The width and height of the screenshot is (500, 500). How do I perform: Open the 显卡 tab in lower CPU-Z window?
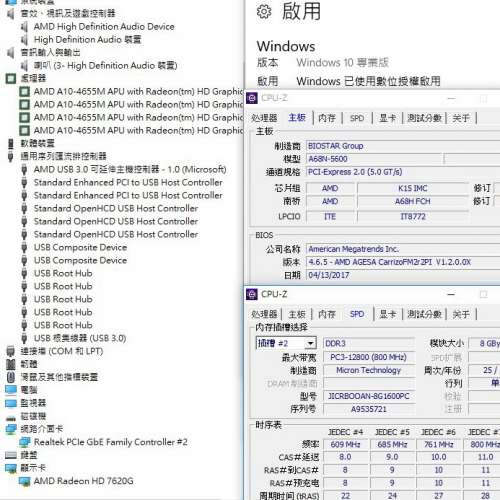tap(388, 314)
